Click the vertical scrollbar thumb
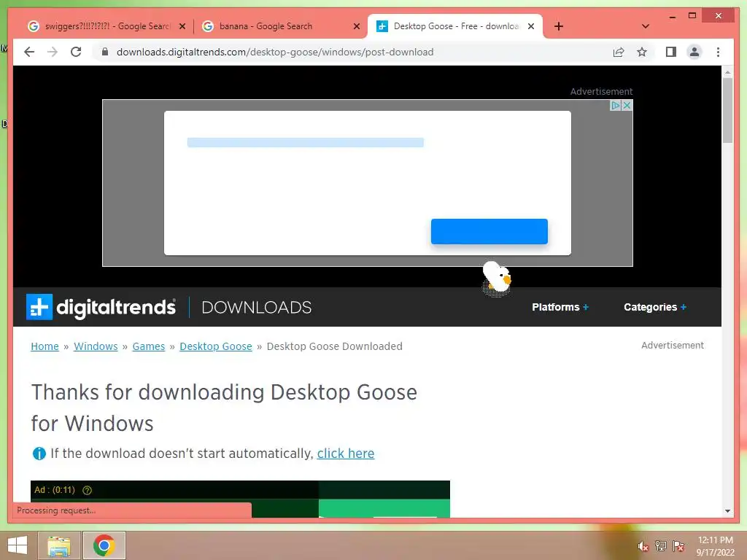 [x=727, y=111]
